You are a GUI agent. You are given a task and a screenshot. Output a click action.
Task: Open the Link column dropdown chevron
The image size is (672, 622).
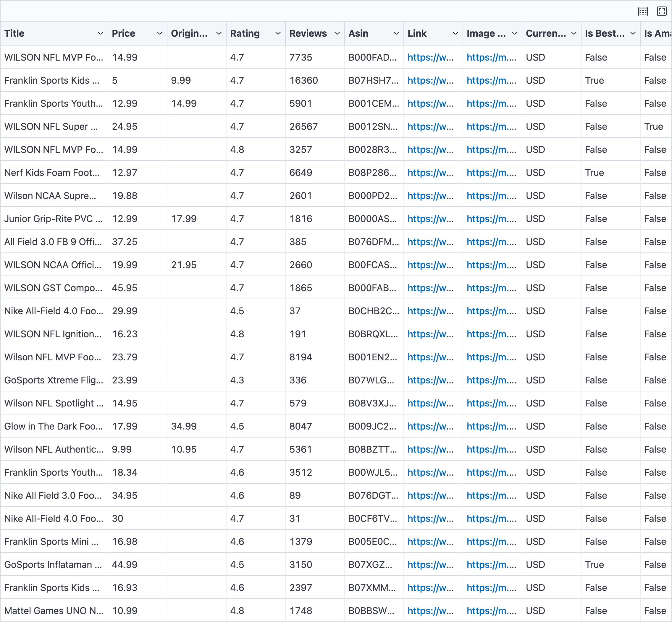[455, 33]
